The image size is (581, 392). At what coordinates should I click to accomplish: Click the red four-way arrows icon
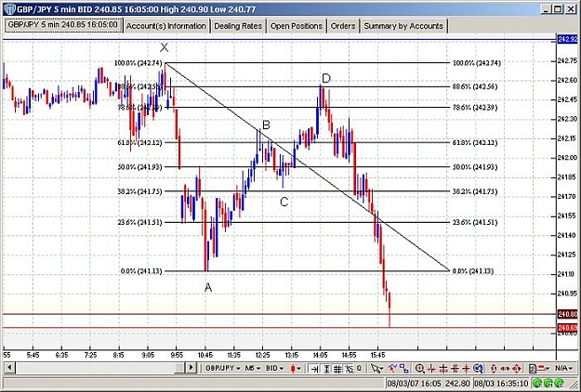pos(517,368)
